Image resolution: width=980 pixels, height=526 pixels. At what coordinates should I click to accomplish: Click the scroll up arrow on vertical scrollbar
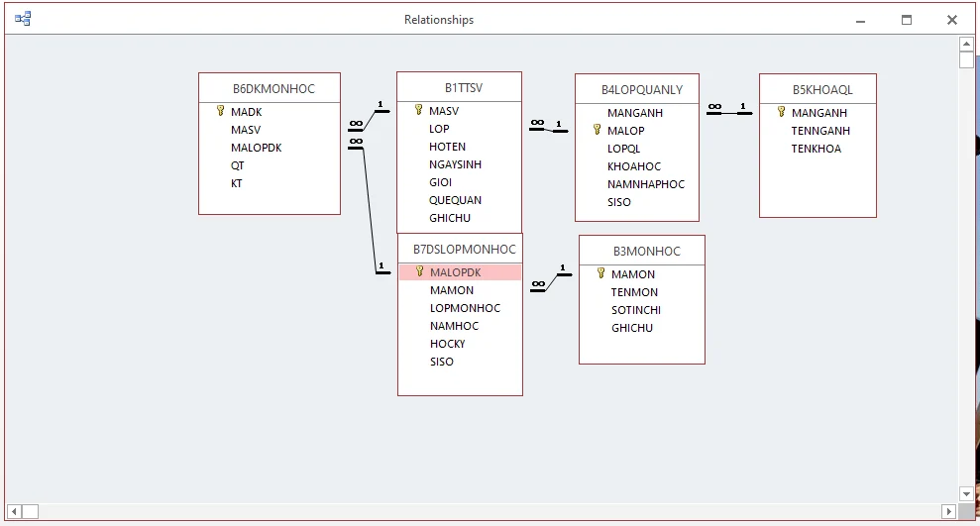point(966,44)
